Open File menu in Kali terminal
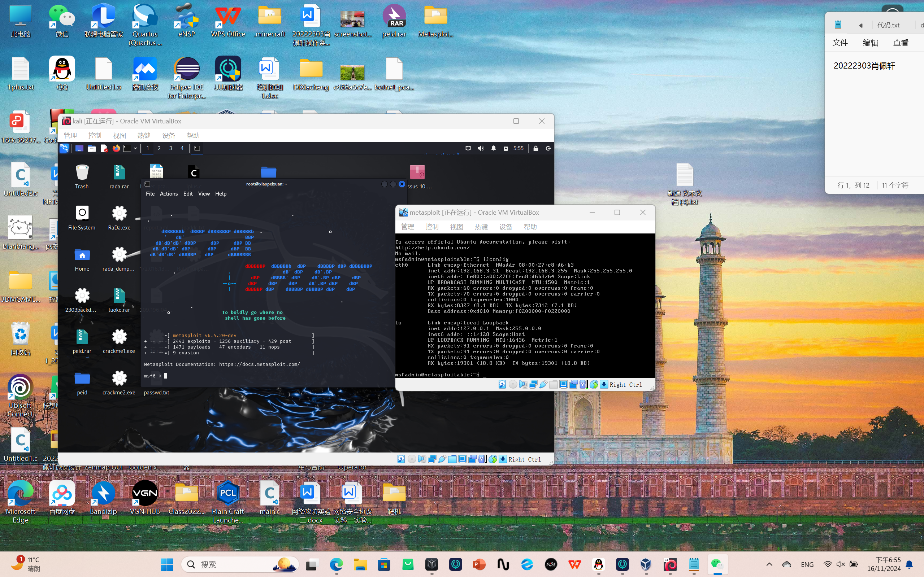Screen dimensions: 924x577 [150, 194]
